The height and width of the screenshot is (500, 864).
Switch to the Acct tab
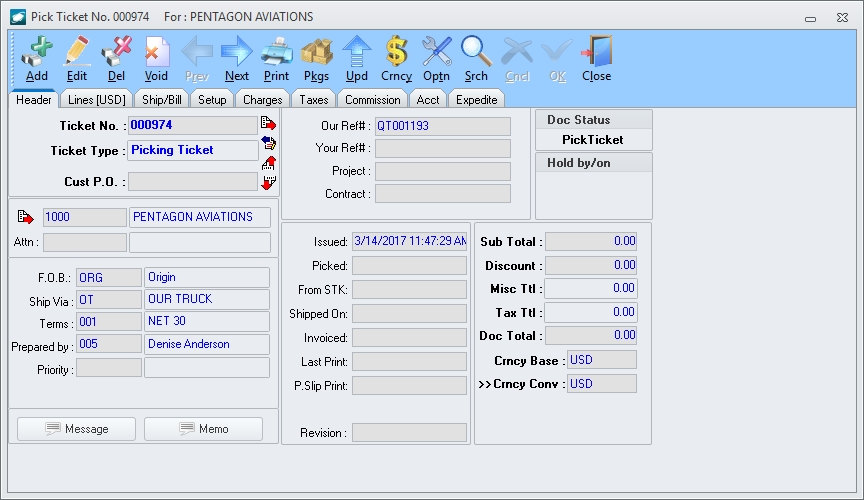tap(428, 100)
